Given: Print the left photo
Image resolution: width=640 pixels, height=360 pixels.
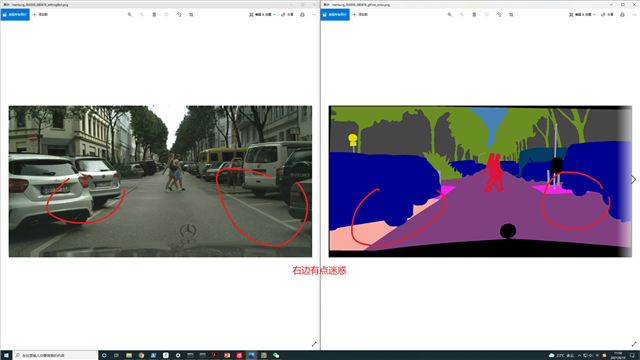Looking at the screenshot, I should coord(302,15).
